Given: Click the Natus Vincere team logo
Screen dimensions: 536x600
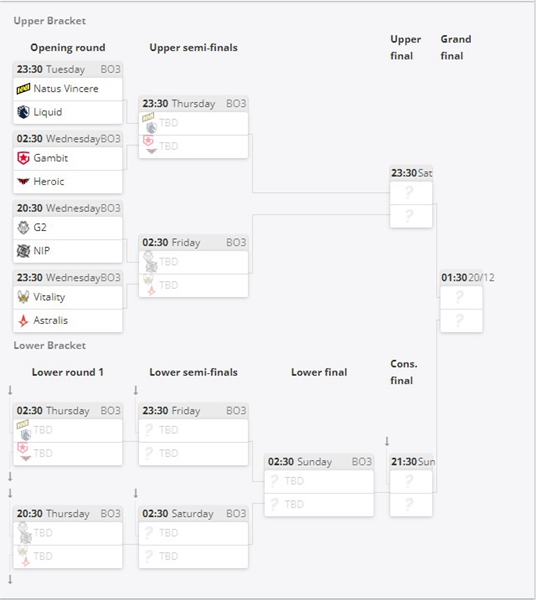Looking at the screenshot, I should pos(23,89).
